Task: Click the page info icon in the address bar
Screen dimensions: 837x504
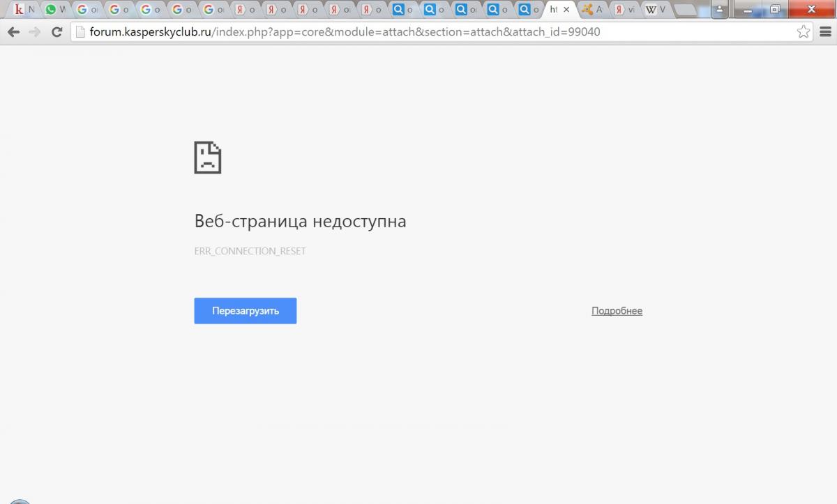Action: 80,32
